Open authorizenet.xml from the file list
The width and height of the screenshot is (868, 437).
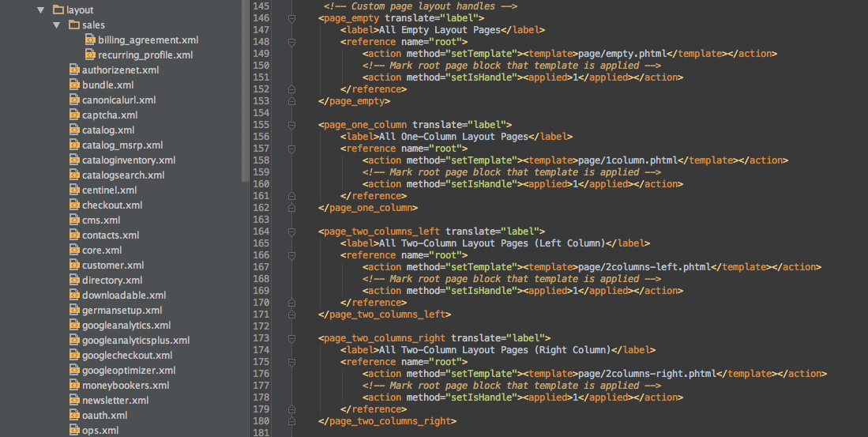120,70
